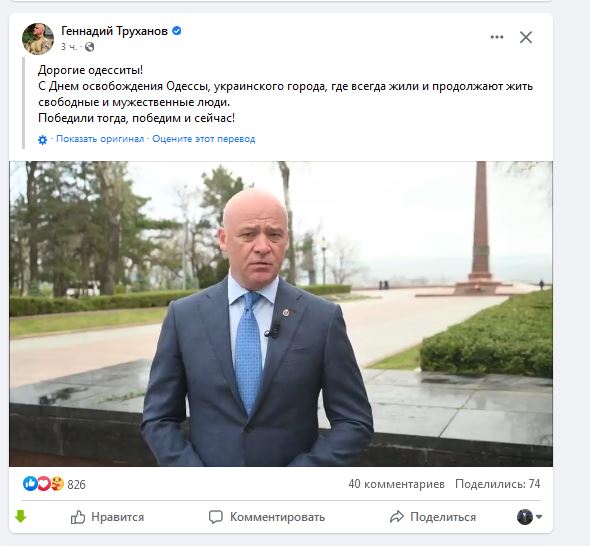This screenshot has height=546, width=590.
Task: Share the post via Поделиться button
Action: coord(433,517)
